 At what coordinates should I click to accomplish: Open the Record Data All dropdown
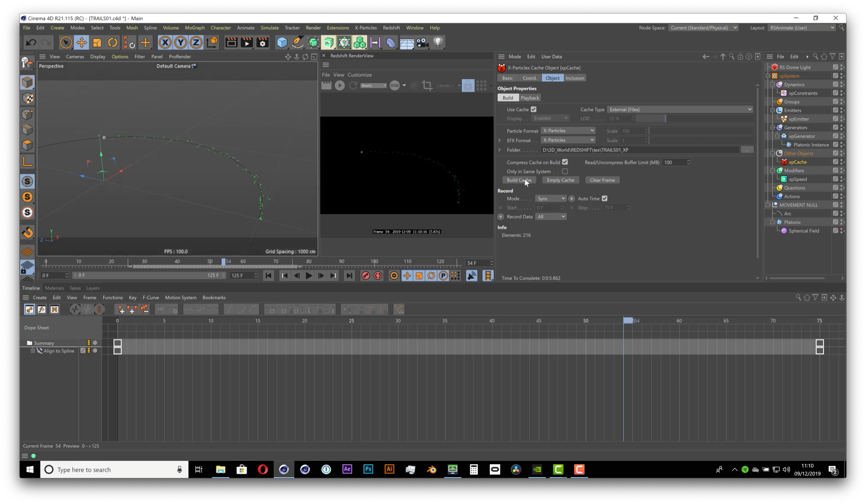(x=551, y=216)
